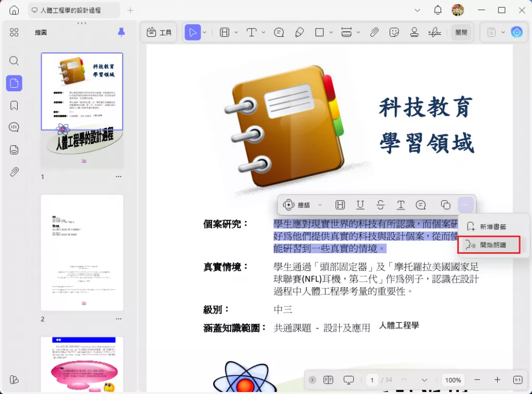Toggle two-page reading view at the bottom
The width and height of the screenshot is (532, 394).
point(329,380)
